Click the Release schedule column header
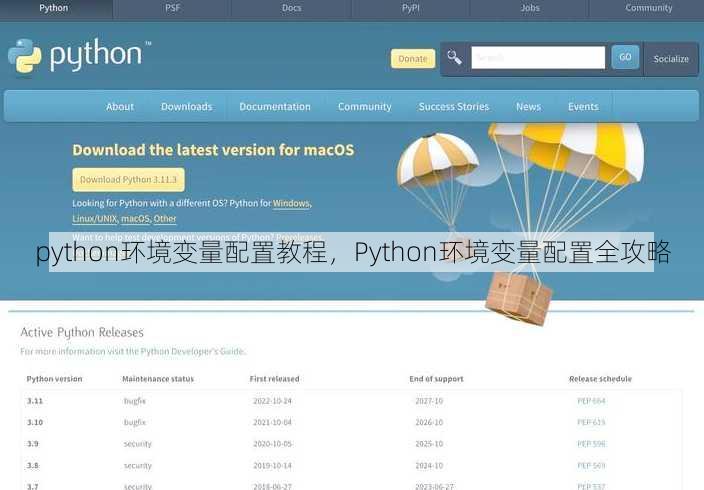 [x=600, y=379]
